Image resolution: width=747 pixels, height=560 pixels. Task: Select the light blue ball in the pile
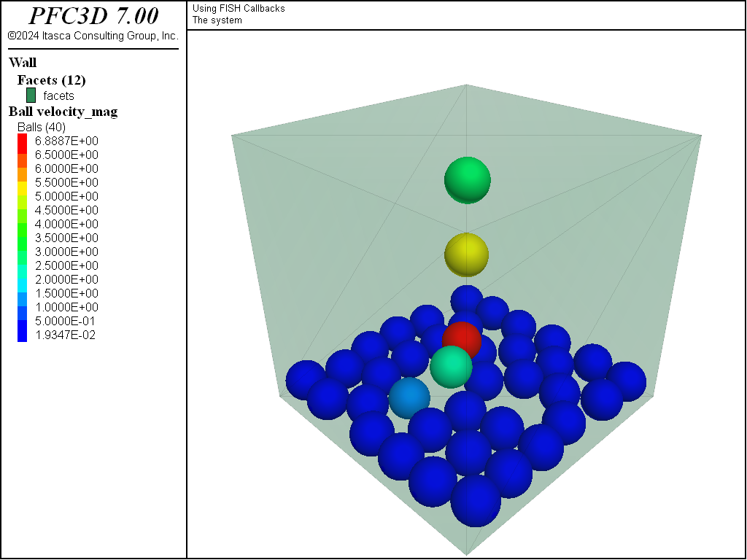408,398
